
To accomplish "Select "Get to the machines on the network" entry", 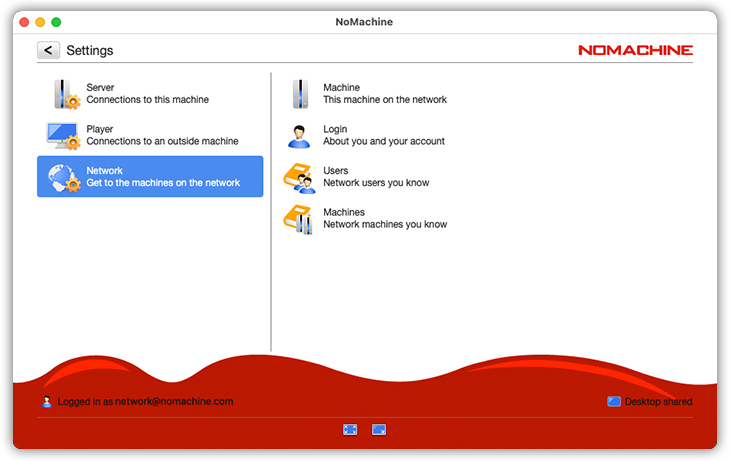I will click(x=163, y=183).
